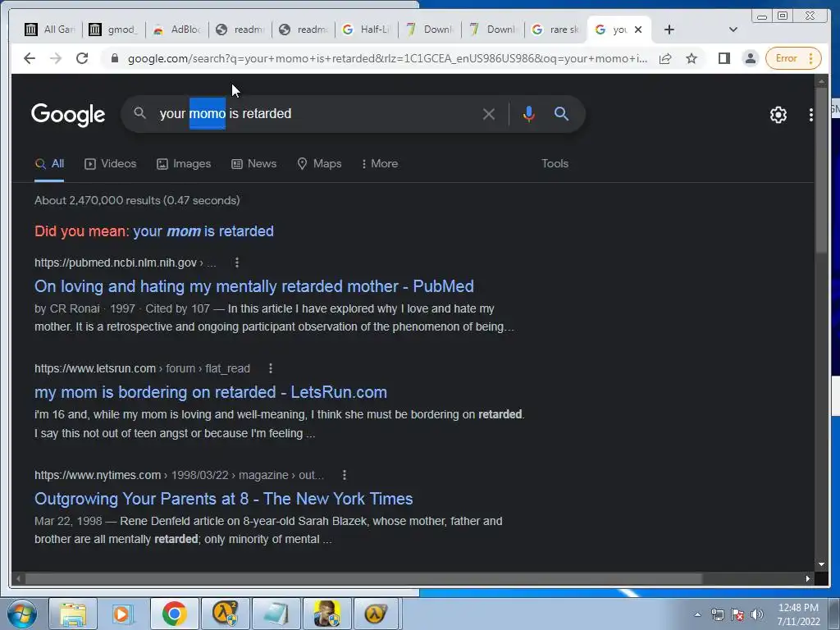The height and width of the screenshot is (630, 840).
Task: Go back to the previous page
Action: point(30,58)
